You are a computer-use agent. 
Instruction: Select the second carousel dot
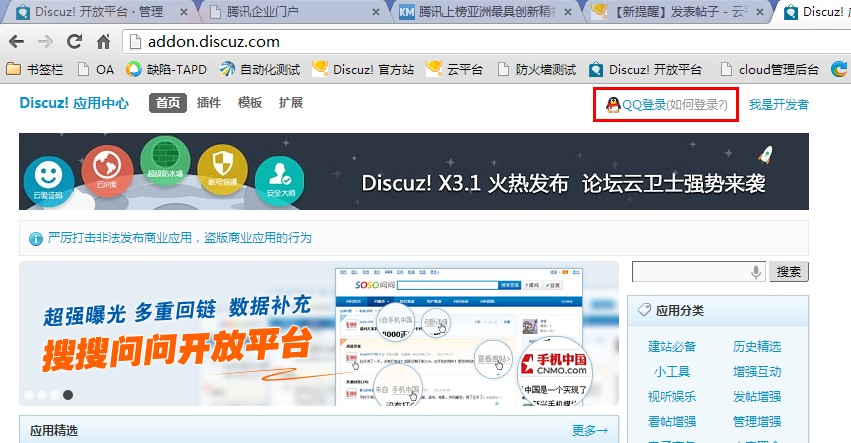click(x=42, y=395)
